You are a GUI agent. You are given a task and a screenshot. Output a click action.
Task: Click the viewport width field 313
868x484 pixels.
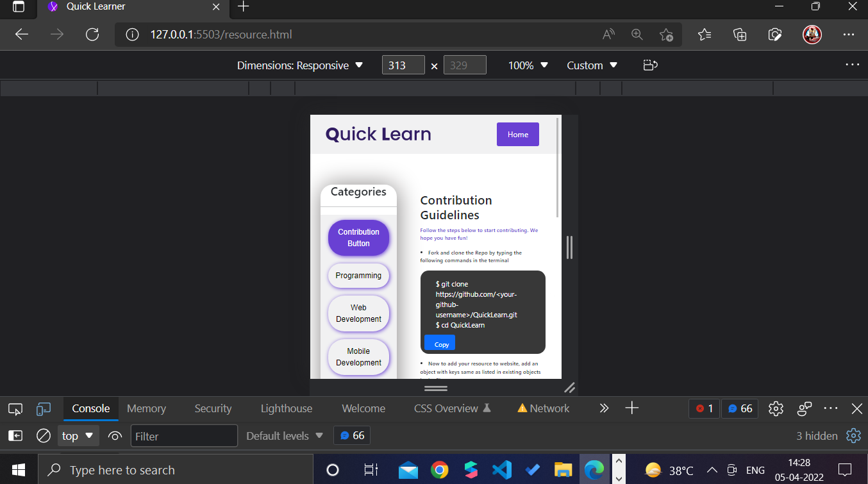pos(403,65)
